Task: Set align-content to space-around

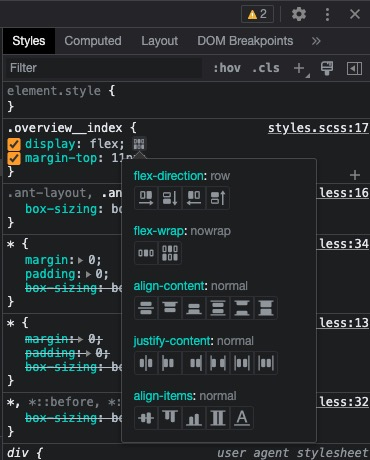Action: click(x=218, y=308)
